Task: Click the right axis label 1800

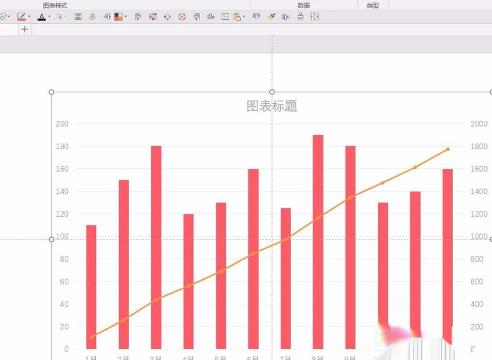Action: [x=479, y=146]
